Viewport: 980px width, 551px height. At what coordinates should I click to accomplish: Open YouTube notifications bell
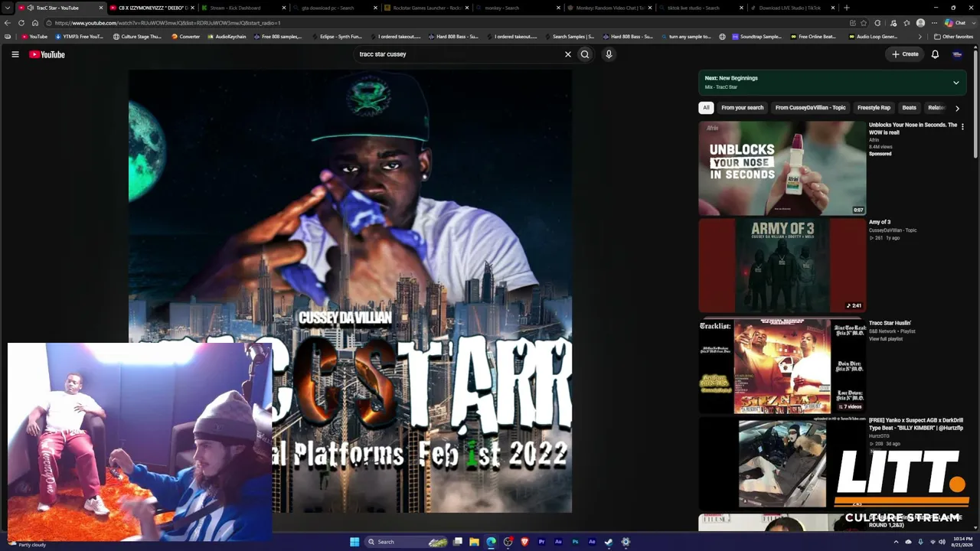[935, 54]
